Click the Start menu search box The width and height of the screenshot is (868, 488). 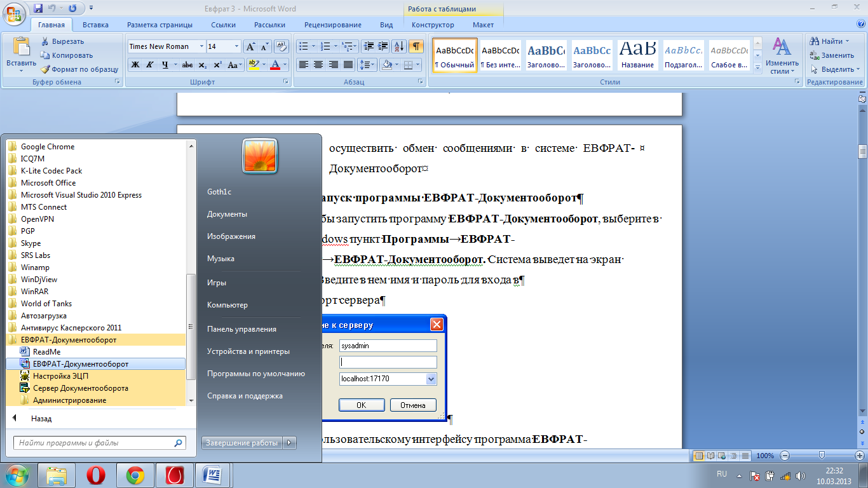click(x=100, y=443)
